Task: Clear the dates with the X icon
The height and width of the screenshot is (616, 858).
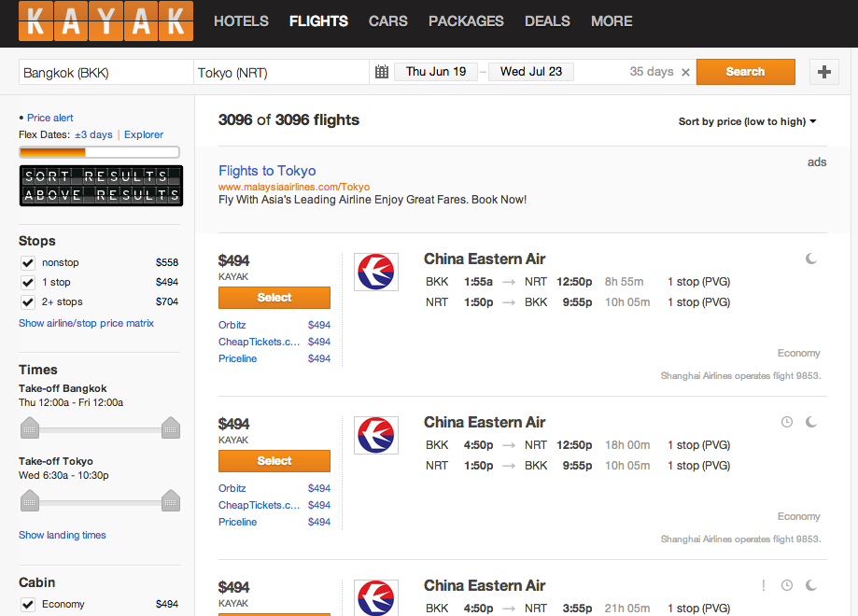Action: coord(685,72)
